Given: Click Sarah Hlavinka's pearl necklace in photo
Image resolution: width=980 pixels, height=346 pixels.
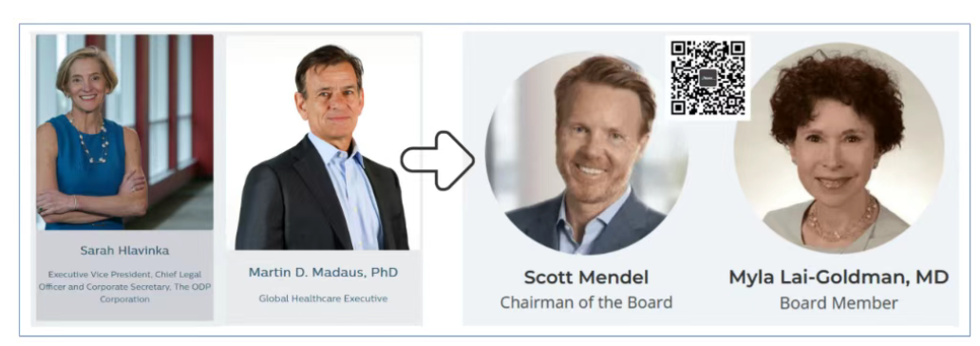Looking at the screenshot, I should coord(92,141).
